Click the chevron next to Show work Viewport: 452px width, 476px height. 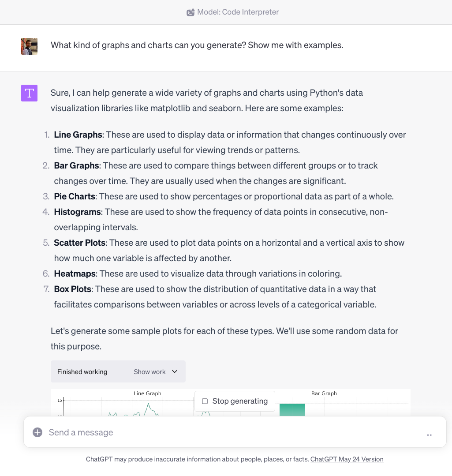(x=174, y=371)
